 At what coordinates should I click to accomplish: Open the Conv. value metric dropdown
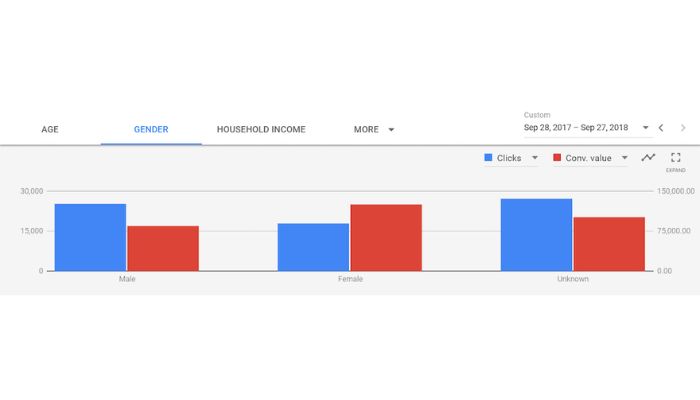coord(590,158)
